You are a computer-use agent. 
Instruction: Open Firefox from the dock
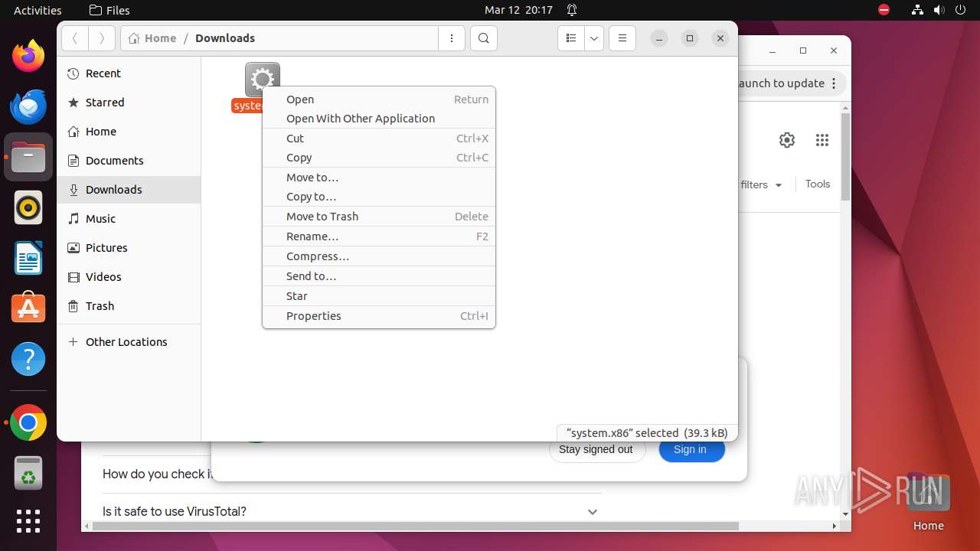pyautogui.click(x=28, y=56)
